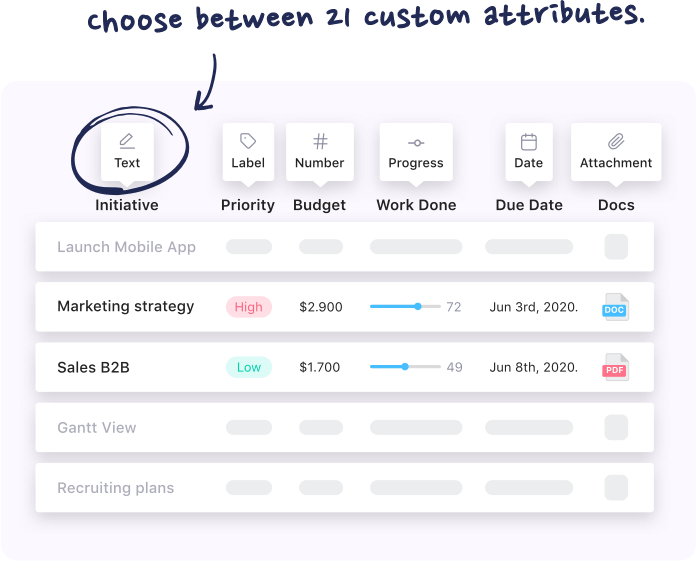Pick the Progress attribute slider icon
The height and width of the screenshot is (561, 696).
(x=416, y=142)
